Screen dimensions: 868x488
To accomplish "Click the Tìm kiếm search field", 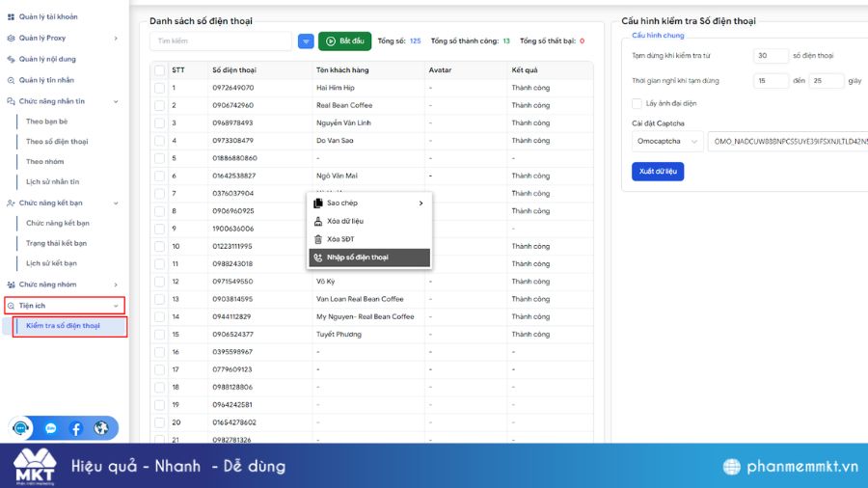I will click(x=220, y=41).
